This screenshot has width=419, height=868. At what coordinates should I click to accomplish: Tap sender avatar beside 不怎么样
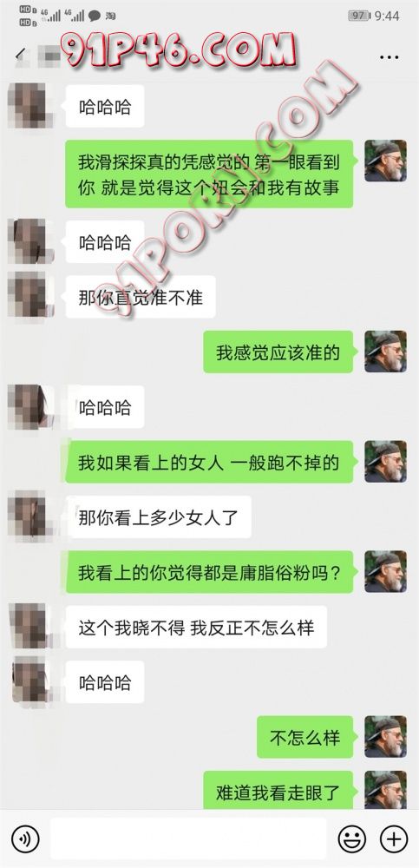point(385,737)
